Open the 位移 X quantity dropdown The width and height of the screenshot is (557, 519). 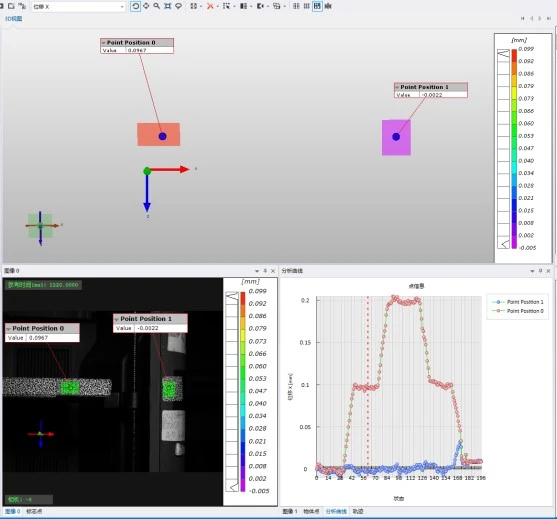coord(79,6)
